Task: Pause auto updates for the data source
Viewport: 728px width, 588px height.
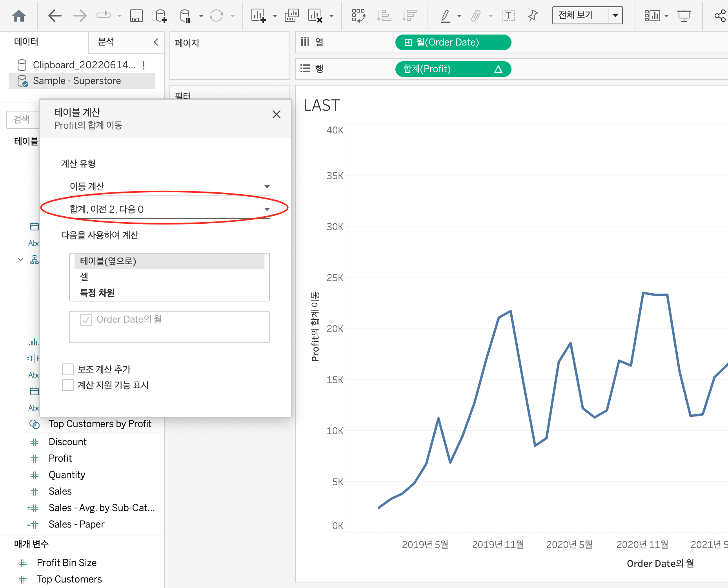Action: pyautogui.click(x=185, y=16)
